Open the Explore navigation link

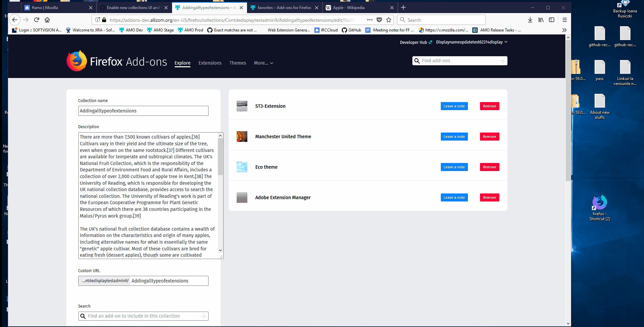182,63
